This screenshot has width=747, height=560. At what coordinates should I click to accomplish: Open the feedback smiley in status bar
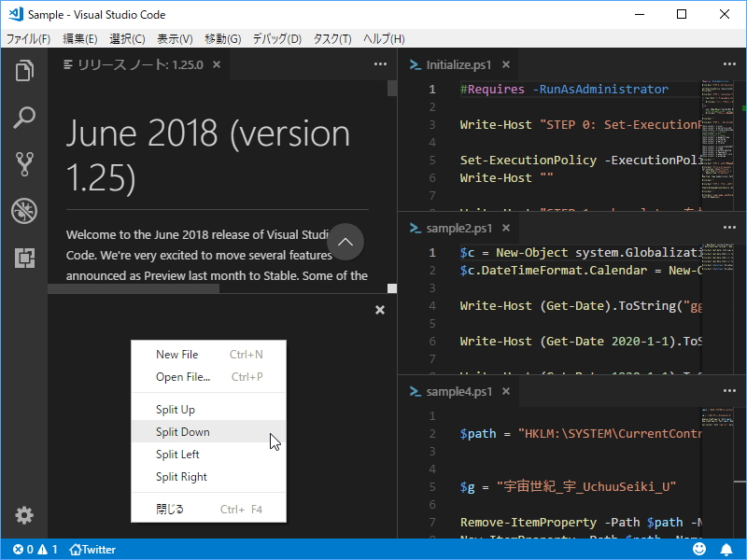point(698,549)
